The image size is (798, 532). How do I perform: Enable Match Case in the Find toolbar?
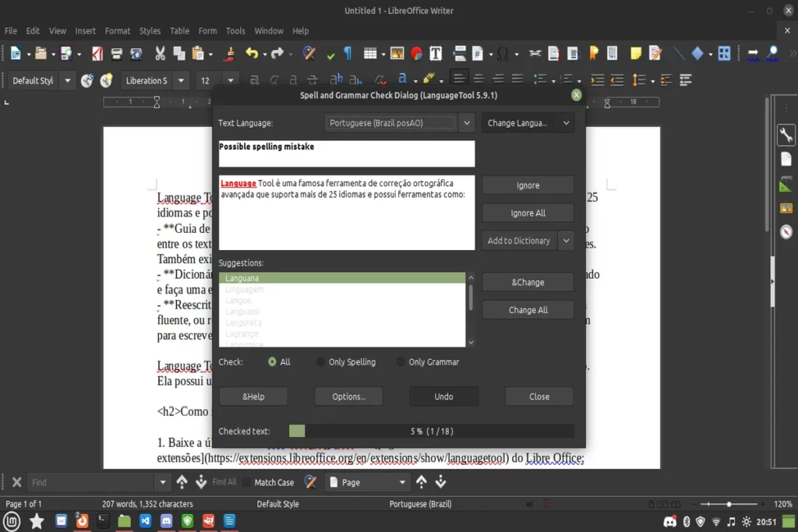[248, 482]
